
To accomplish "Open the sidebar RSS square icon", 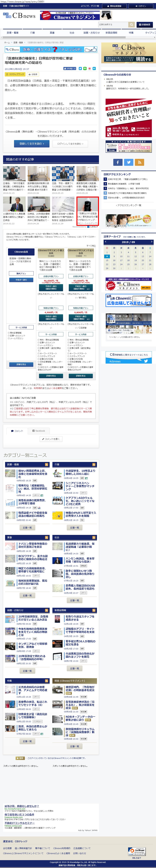I will pyautogui.click(x=140, y=162).
